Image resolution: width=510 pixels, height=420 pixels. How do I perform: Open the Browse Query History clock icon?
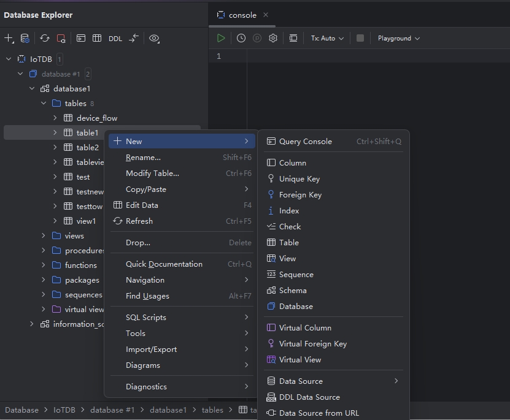click(241, 38)
